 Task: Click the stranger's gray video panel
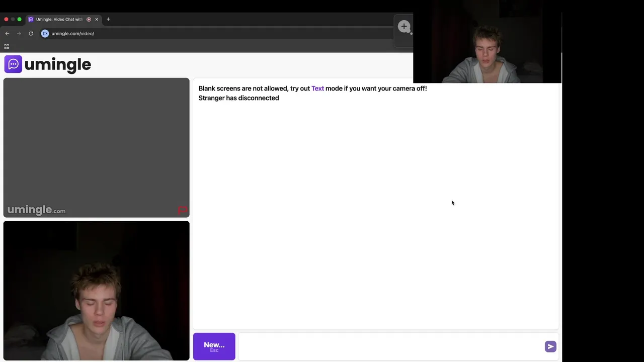(x=97, y=147)
